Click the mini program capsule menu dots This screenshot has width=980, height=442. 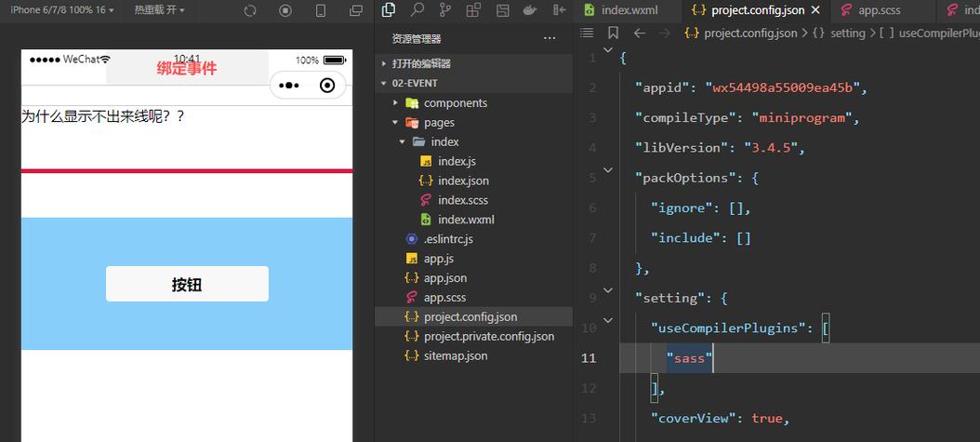289,86
